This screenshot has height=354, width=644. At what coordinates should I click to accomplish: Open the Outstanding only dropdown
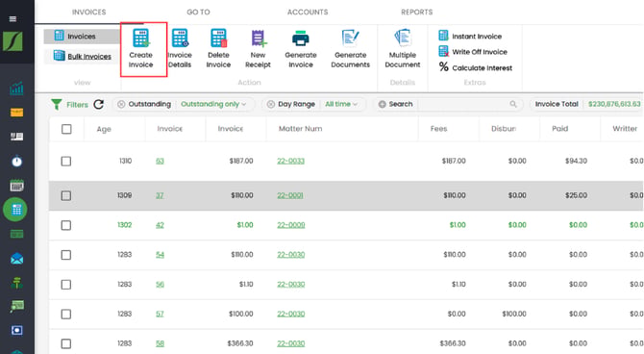[213, 104]
